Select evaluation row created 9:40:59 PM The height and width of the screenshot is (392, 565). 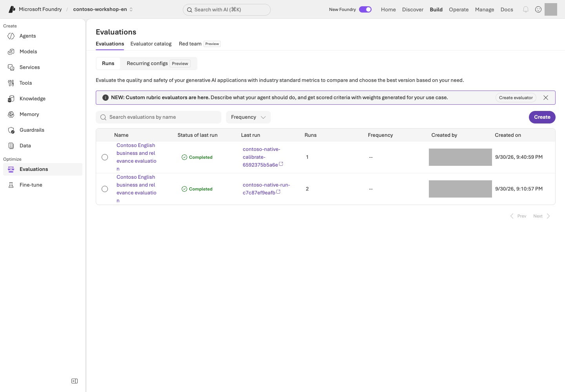click(105, 157)
